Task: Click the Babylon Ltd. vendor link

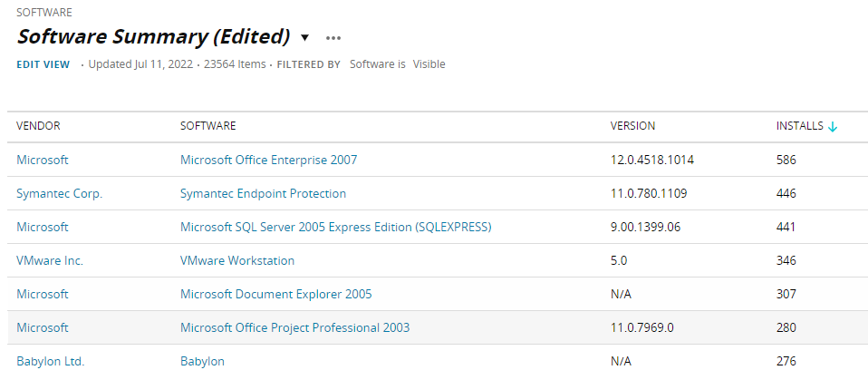Action: point(50,361)
